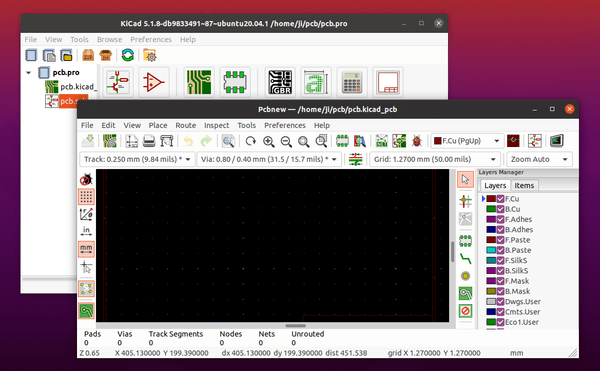Open the Inspect menu in Pcbnew
This screenshot has height=371, width=600.
217,125
